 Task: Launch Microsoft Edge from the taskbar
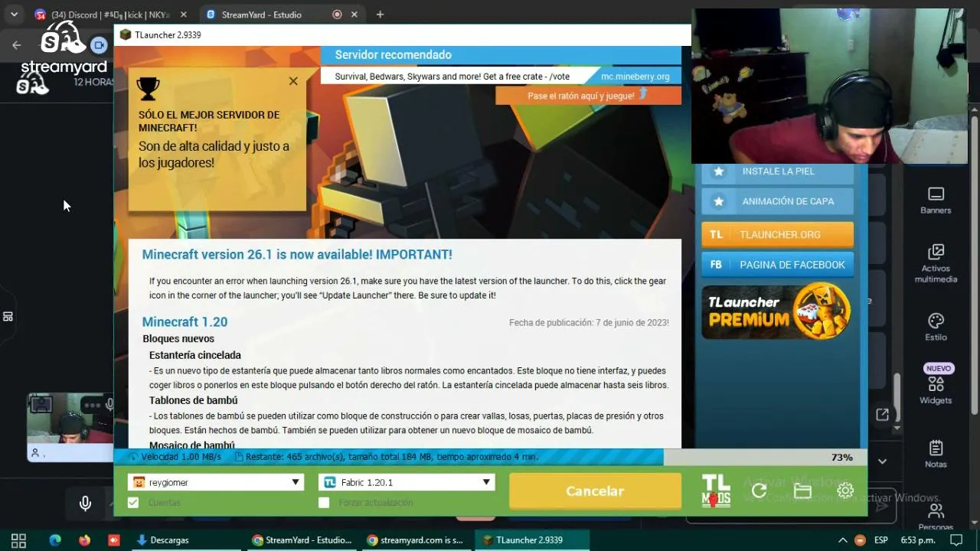[x=55, y=540]
